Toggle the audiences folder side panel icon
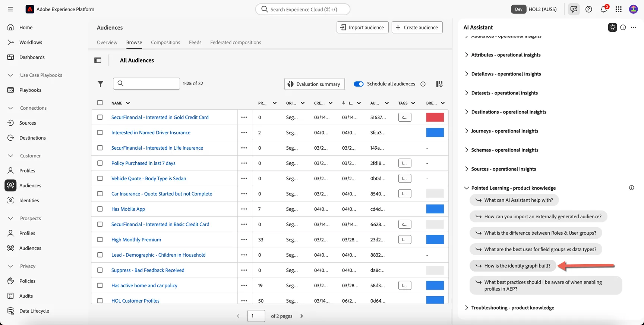 tap(98, 60)
